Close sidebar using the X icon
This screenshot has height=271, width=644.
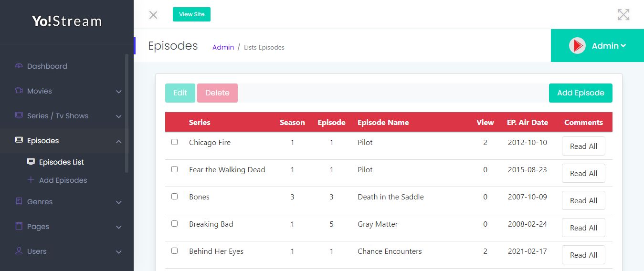click(x=153, y=15)
